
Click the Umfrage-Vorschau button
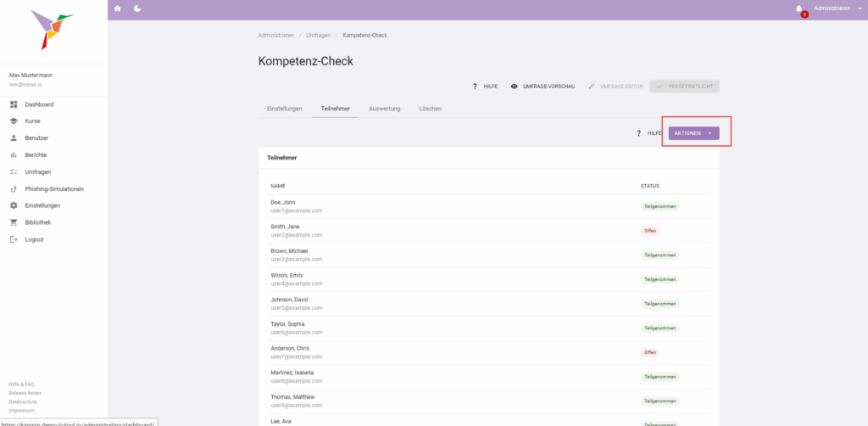point(542,87)
